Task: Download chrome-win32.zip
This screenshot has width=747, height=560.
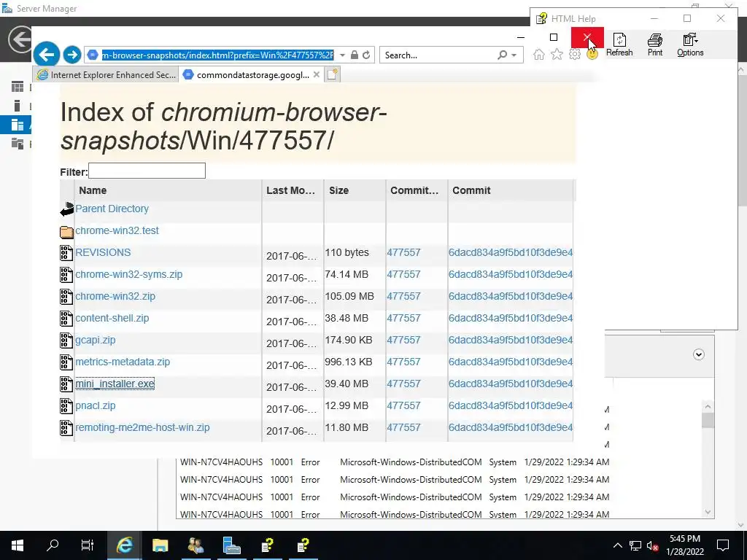Action: 115,296
